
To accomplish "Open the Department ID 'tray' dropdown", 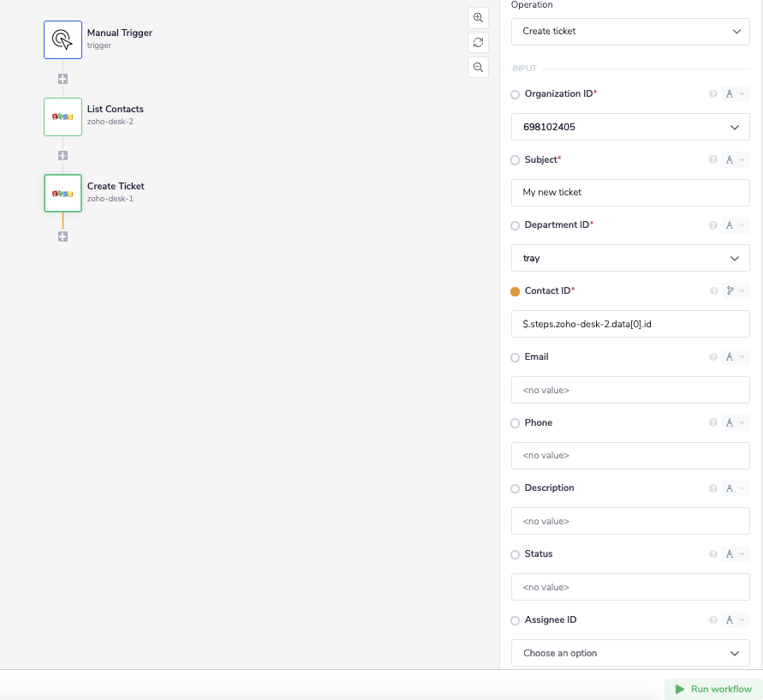I will (630, 258).
